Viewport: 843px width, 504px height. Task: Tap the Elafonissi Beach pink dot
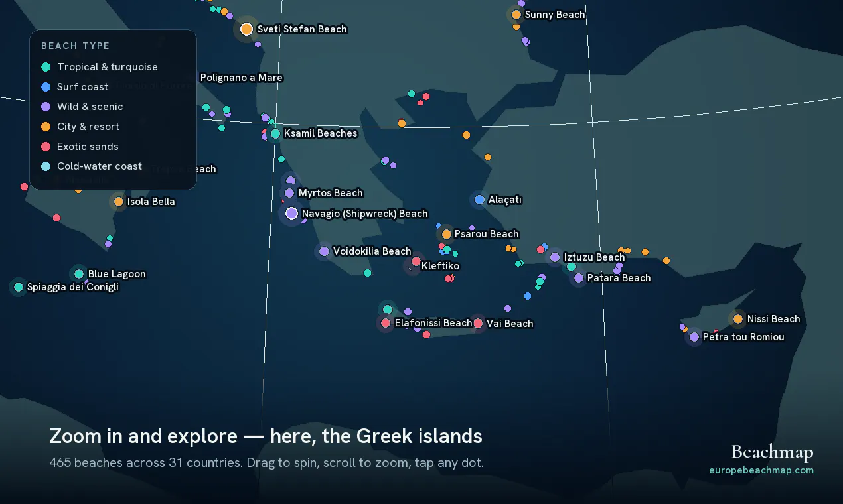pos(386,323)
